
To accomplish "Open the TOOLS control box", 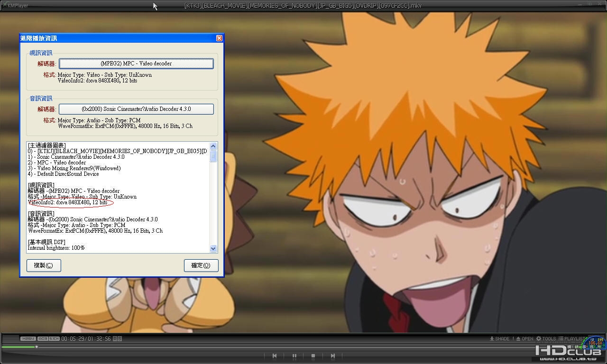I will 546,338.
